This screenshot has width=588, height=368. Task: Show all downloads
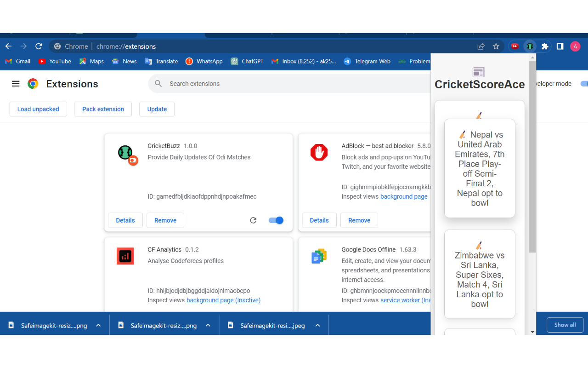(x=565, y=325)
